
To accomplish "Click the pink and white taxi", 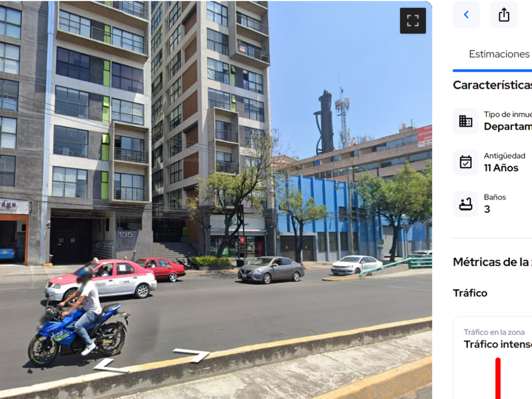I will point(101,281).
